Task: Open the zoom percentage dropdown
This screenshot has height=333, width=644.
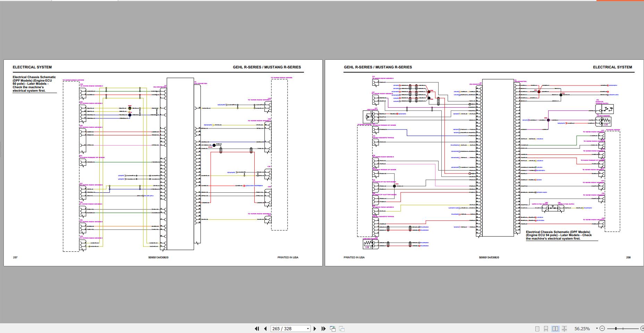Action: (x=597, y=328)
